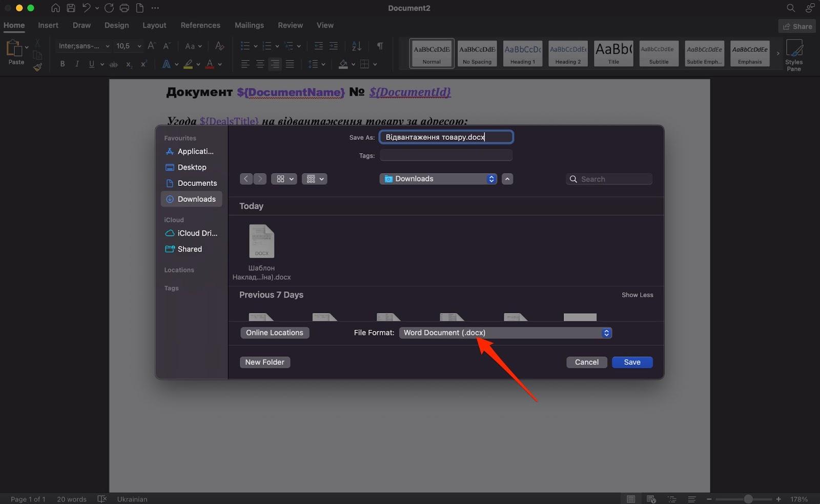This screenshot has height=504, width=820.
Task: Collapse the dialog with the chevron-up button
Action: pos(507,179)
